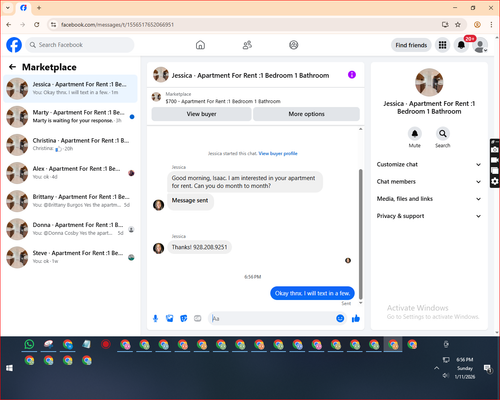Viewport: 500px width, 400px height.
Task: Open Marty apartment conversation
Action: click(70, 117)
